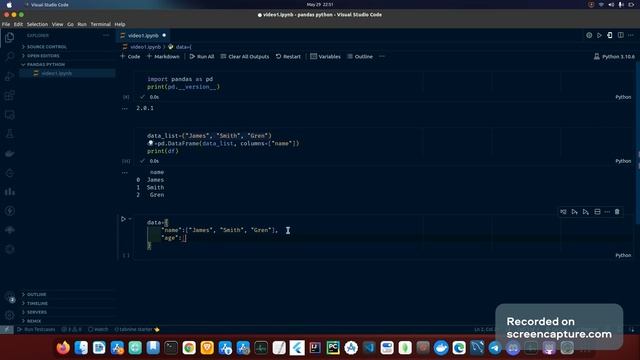Click tabnine starter in the status bar
Viewport: 640px width, 360px height.
coord(136,329)
